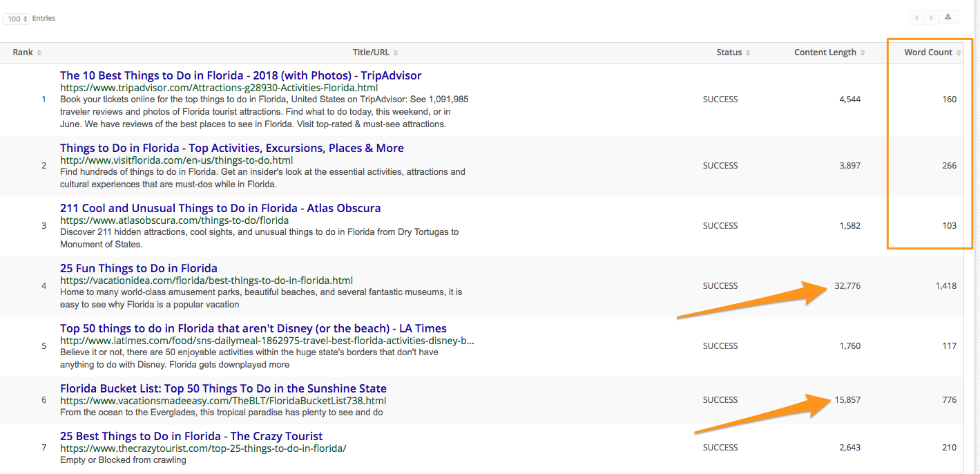Select word count value 160

point(950,99)
